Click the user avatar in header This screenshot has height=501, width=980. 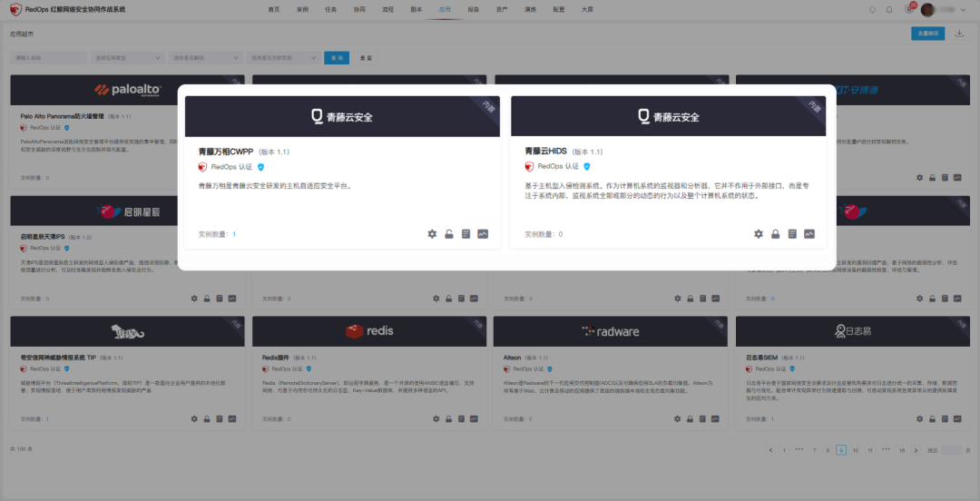tap(926, 10)
